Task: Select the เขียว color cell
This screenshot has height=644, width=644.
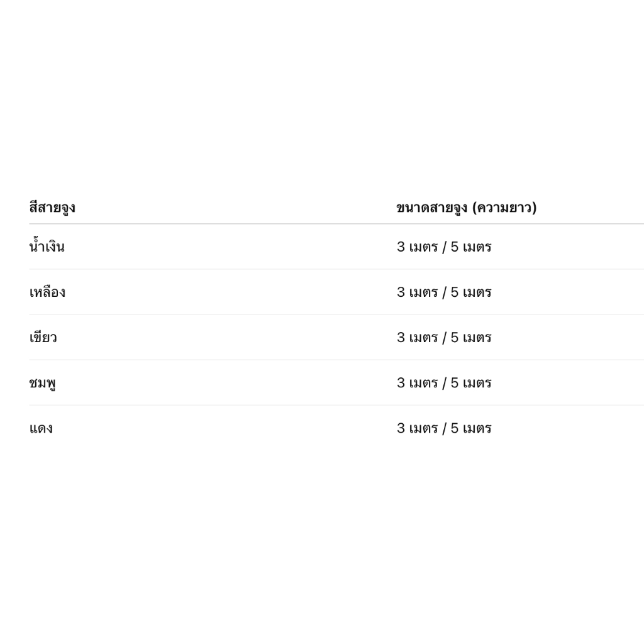Action: point(43,338)
